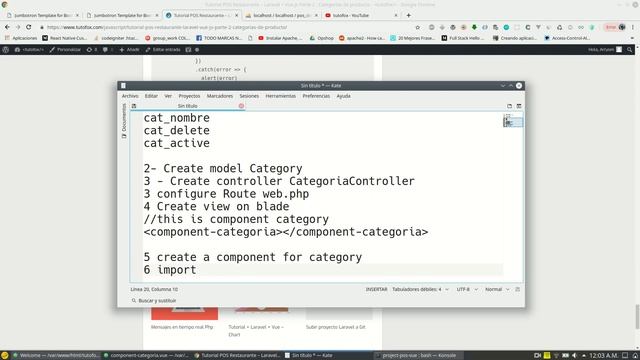640x360 pixels.
Task: Open the Ayuda menu in Kate
Action: [343, 96]
